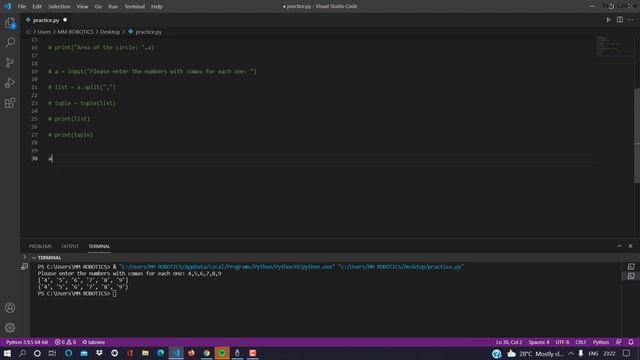Open Chrome from the taskbar
Image resolution: width=640 pixels, height=360 pixels.
coord(207,353)
